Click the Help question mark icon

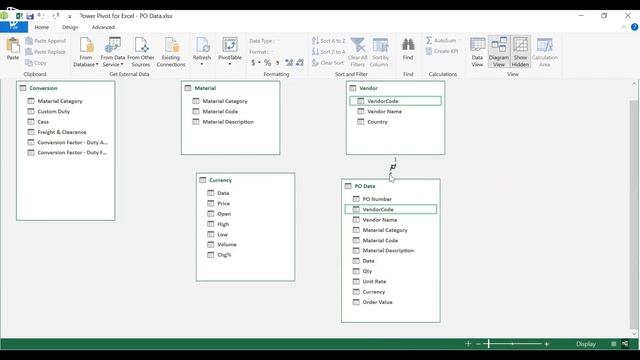634,27
